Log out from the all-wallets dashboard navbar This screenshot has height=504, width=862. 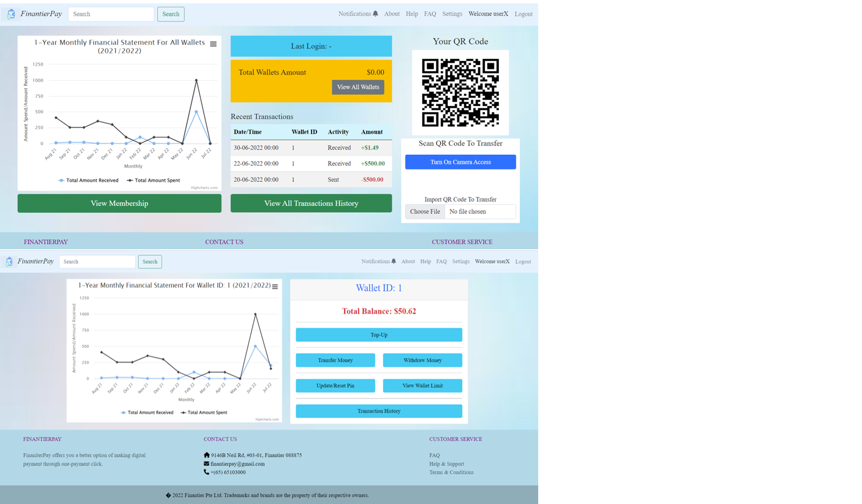click(x=524, y=14)
